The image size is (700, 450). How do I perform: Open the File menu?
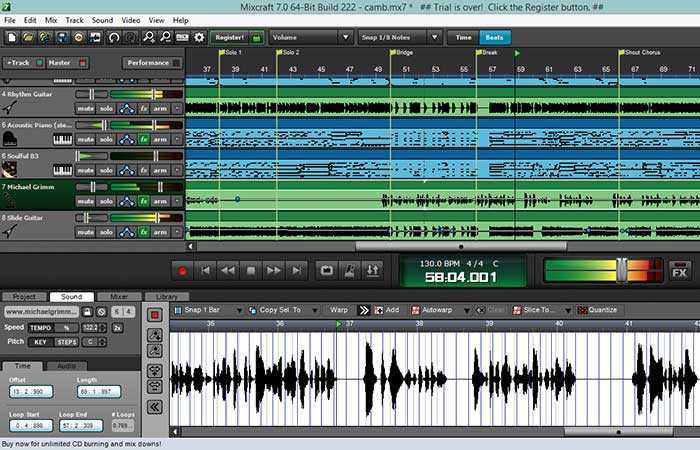point(10,20)
